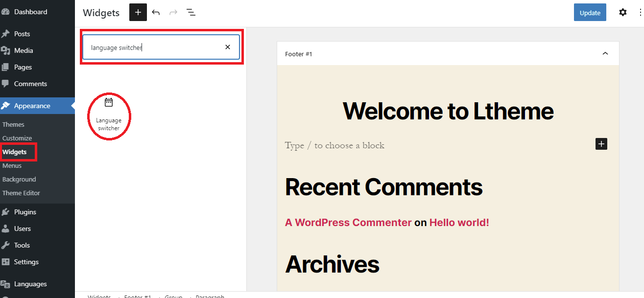Click the Users icon in sidebar
This screenshot has width=644, height=298.
pyautogui.click(x=5, y=229)
